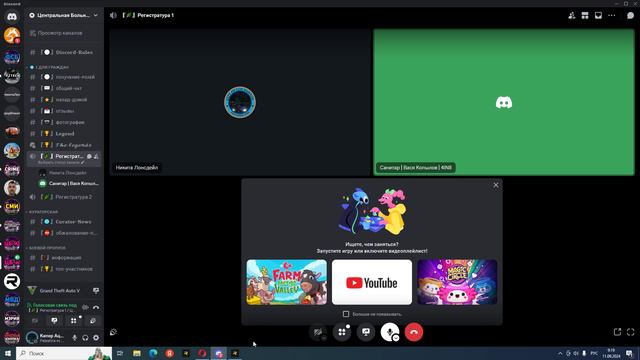
Task: Collapse the ДЛЯ ГРАЖДАН category
Action: [x=49, y=67]
